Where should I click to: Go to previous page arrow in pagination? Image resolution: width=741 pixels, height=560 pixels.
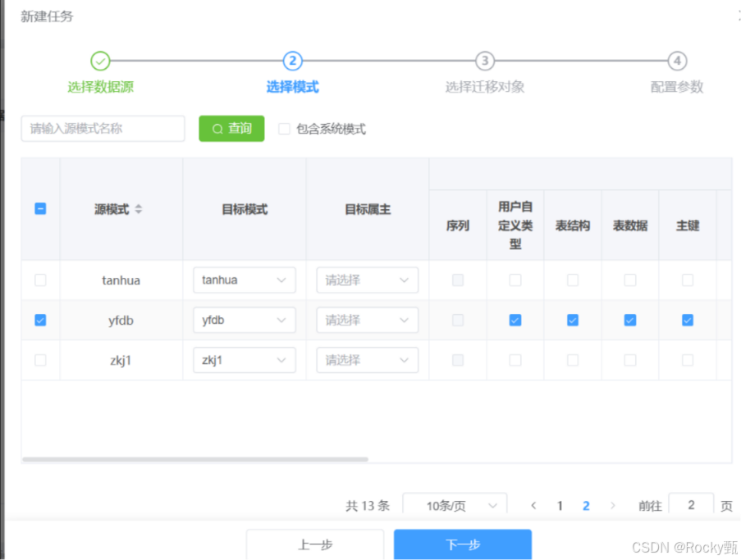[x=533, y=506]
